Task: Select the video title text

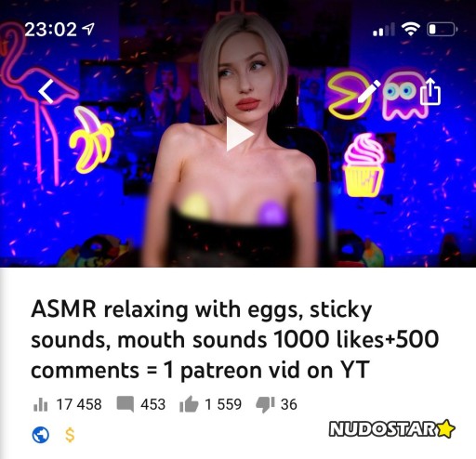Action: pyautogui.click(x=235, y=340)
